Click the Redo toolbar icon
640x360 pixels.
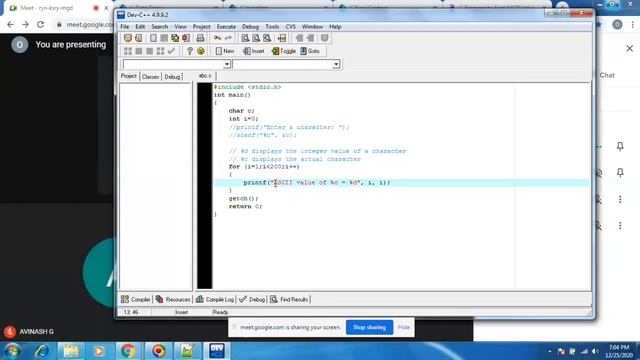click(228, 38)
